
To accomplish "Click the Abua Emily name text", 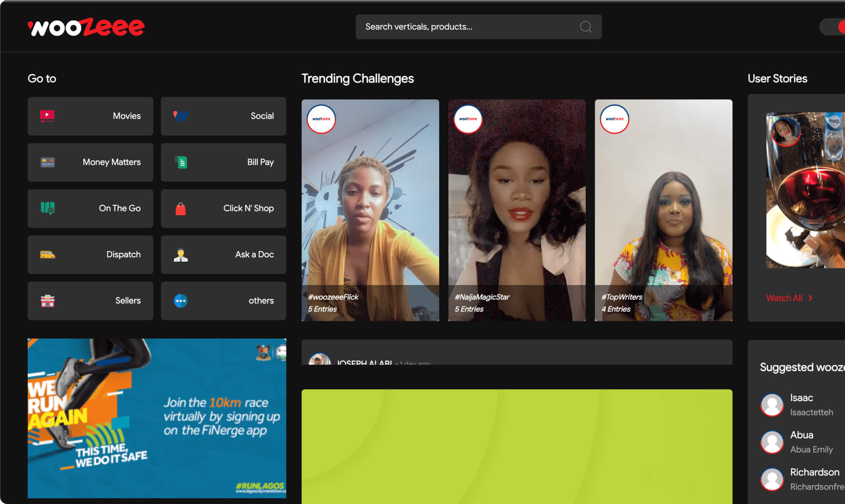I will pos(812,449).
